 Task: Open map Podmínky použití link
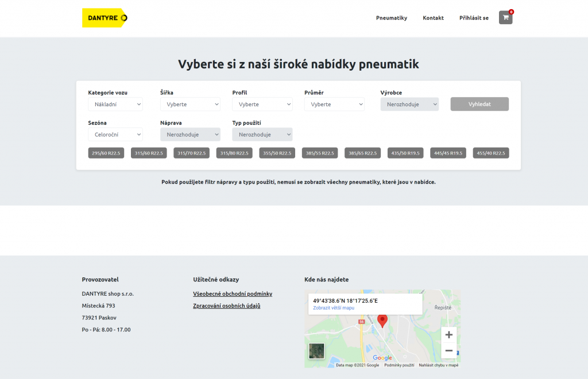point(400,365)
